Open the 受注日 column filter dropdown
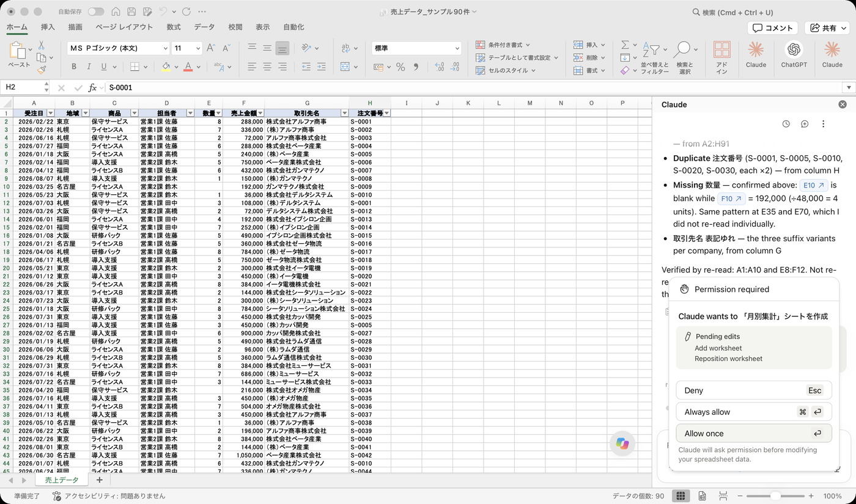Viewport: 856px width, 504px height. pyautogui.click(x=50, y=113)
